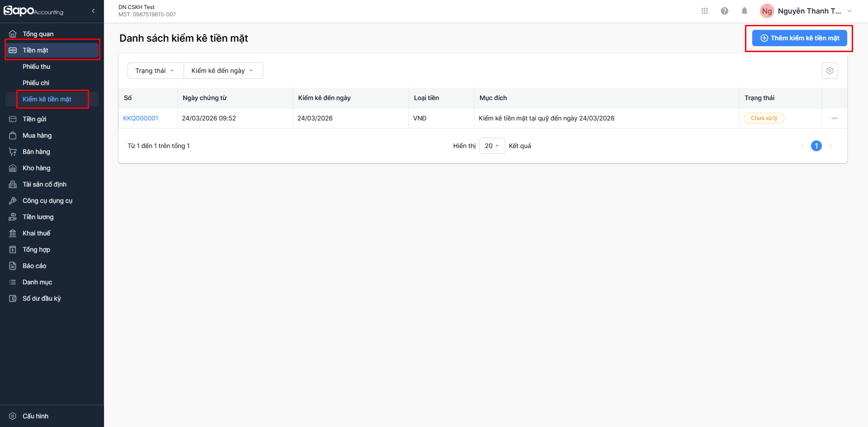Select page 1 in pagination
Screen dimensions: 868x427
click(x=816, y=146)
